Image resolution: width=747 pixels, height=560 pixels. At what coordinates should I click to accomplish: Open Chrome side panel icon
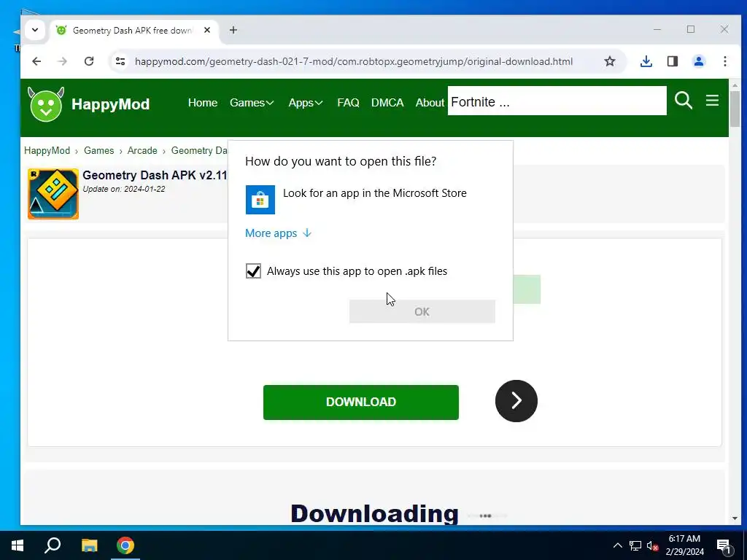pyautogui.click(x=672, y=61)
